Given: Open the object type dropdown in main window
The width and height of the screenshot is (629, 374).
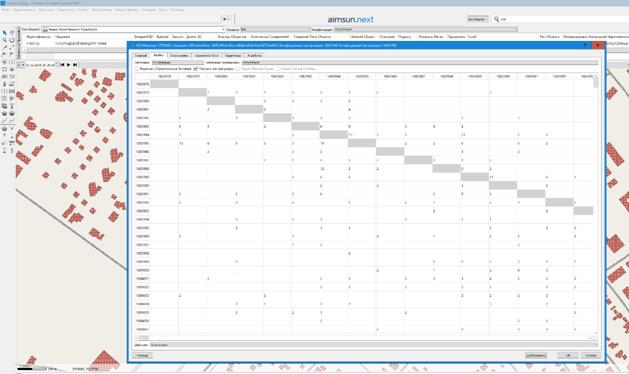Looking at the screenshot, I should click(x=134, y=29).
